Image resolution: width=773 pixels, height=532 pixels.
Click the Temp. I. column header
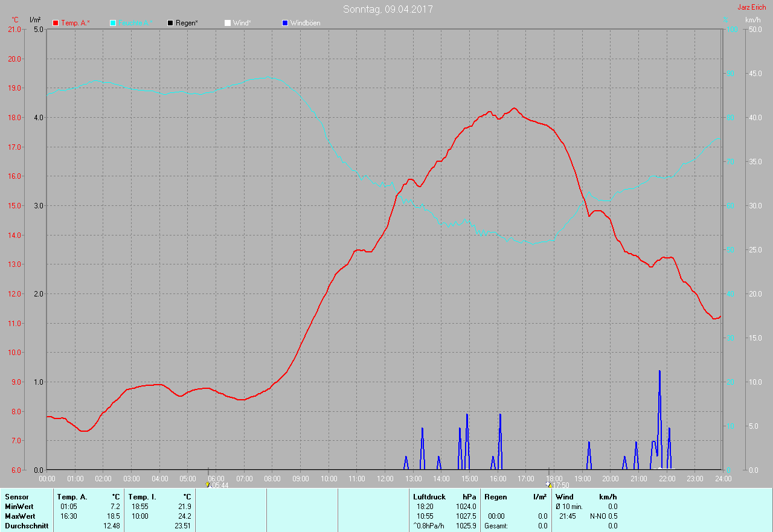pos(143,497)
